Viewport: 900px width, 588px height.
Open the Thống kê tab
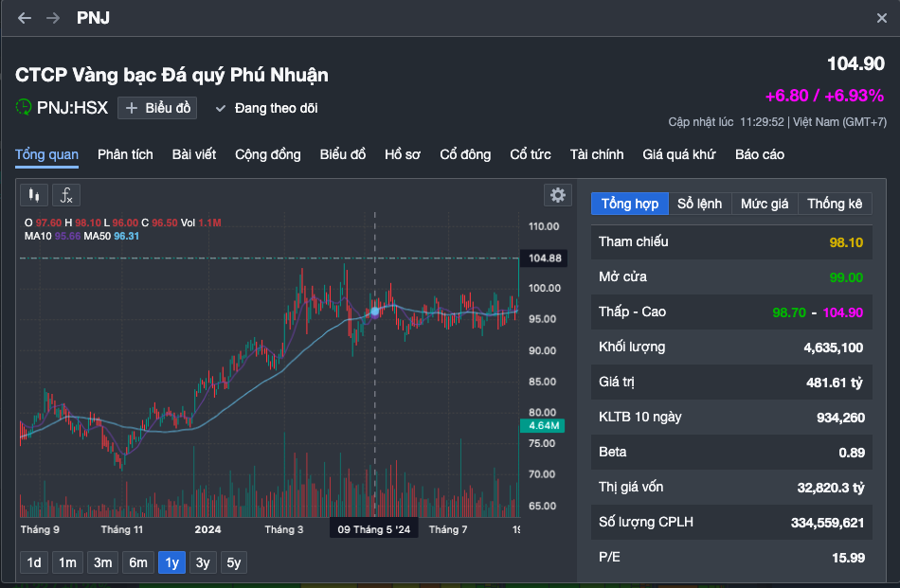[835, 204]
